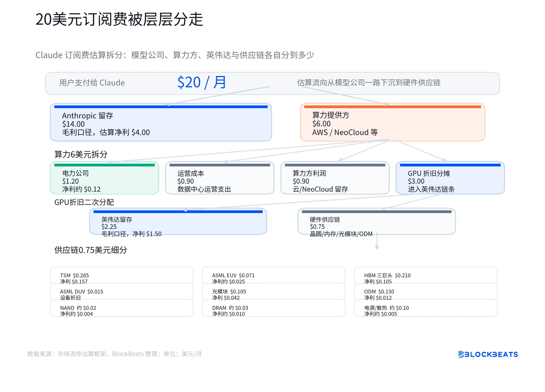This screenshot has width=545, height=392.
Task: Click the green bar atop 电力公司 card
Action: point(104,165)
